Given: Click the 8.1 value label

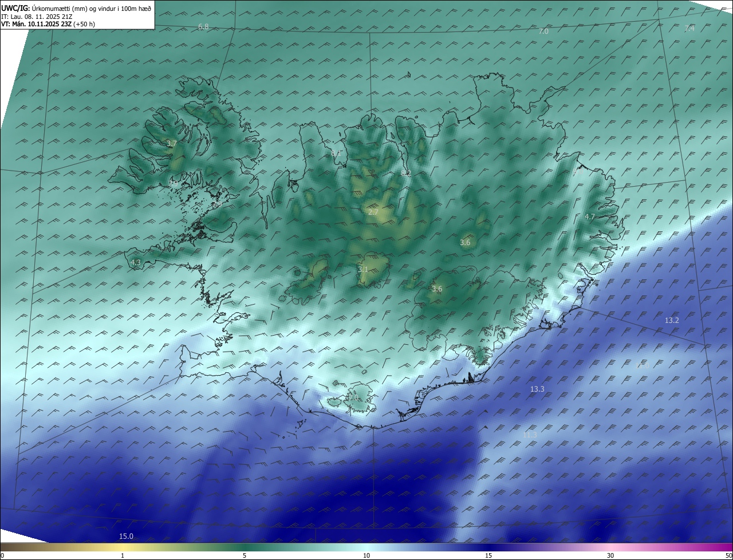Looking at the screenshot, I should 336,153.
